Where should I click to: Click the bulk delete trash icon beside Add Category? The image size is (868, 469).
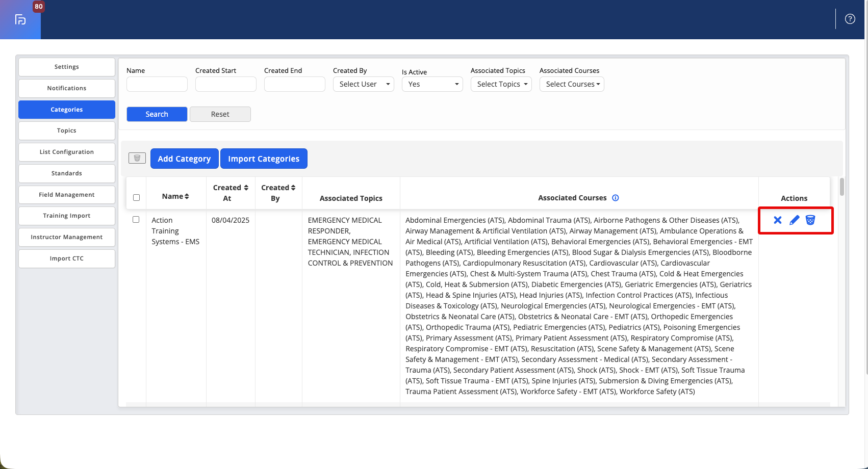(x=137, y=158)
